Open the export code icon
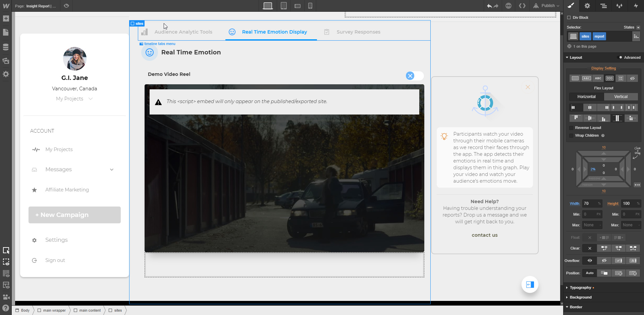Image resolution: width=644 pixels, height=315 pixels. click(522, 6)
